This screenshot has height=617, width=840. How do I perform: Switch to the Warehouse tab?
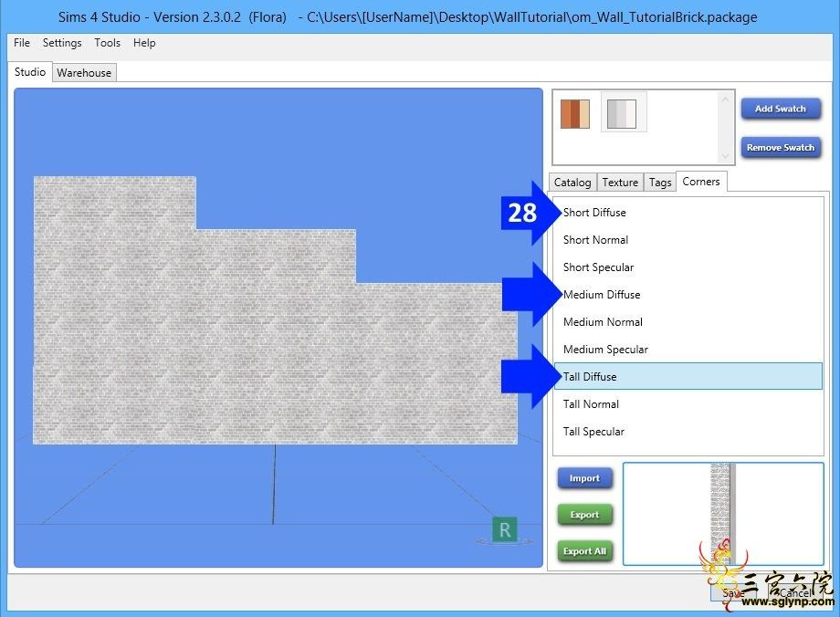click(x=84, y=73)
